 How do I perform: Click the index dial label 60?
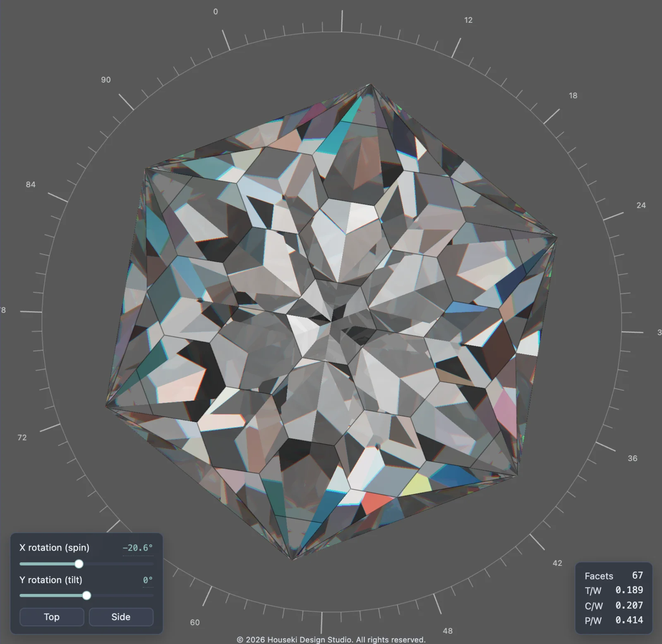click(195, 622)
